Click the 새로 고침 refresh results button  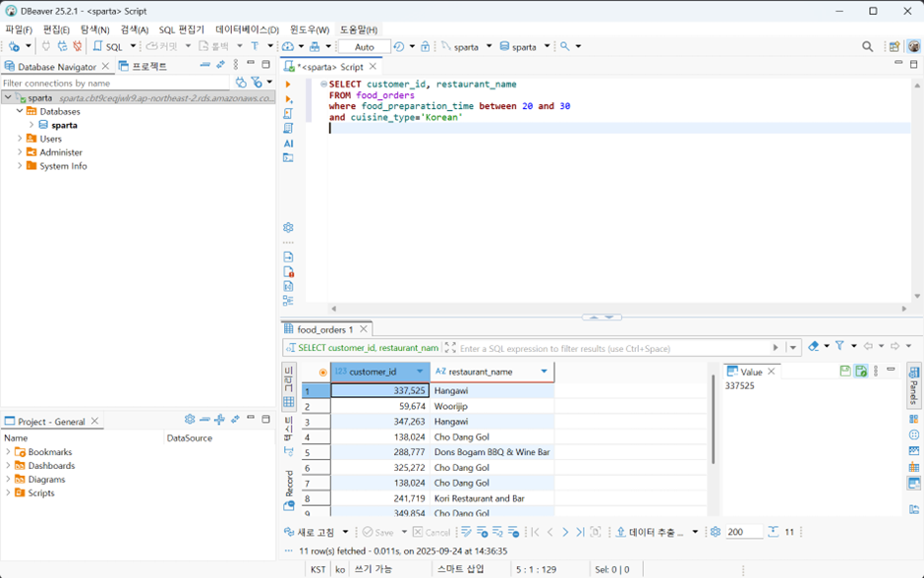coord(310,532)
